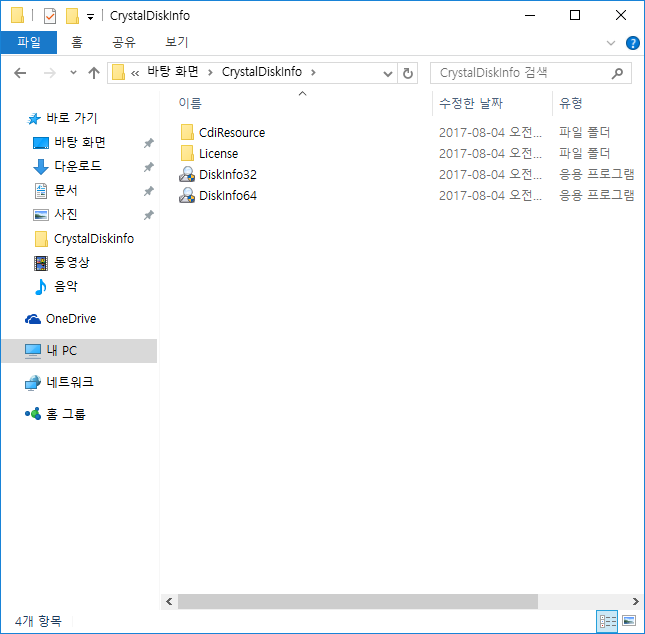Expand the 바탕 화면 breadcrumb chevron
This screenshot has height=634, width=645.
point(210,73)
